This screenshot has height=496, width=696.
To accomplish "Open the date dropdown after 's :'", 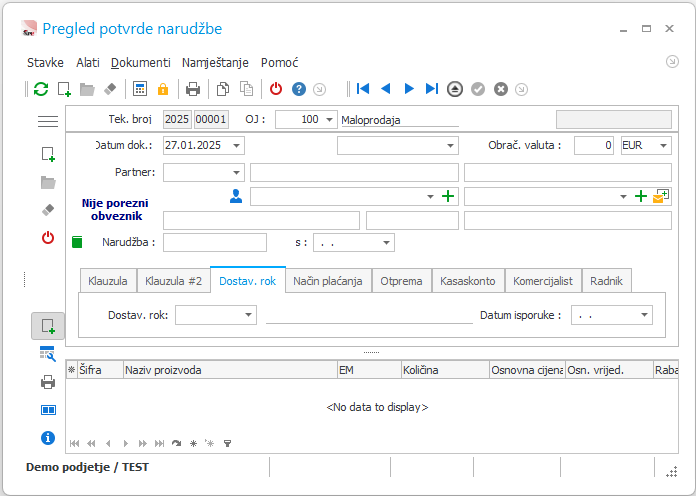I will coord(386,242).
